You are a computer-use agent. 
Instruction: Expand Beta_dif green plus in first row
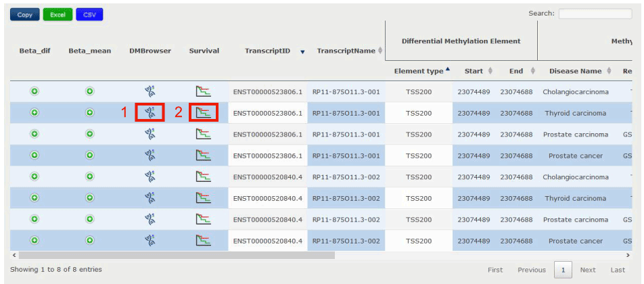tap(34, 91)
